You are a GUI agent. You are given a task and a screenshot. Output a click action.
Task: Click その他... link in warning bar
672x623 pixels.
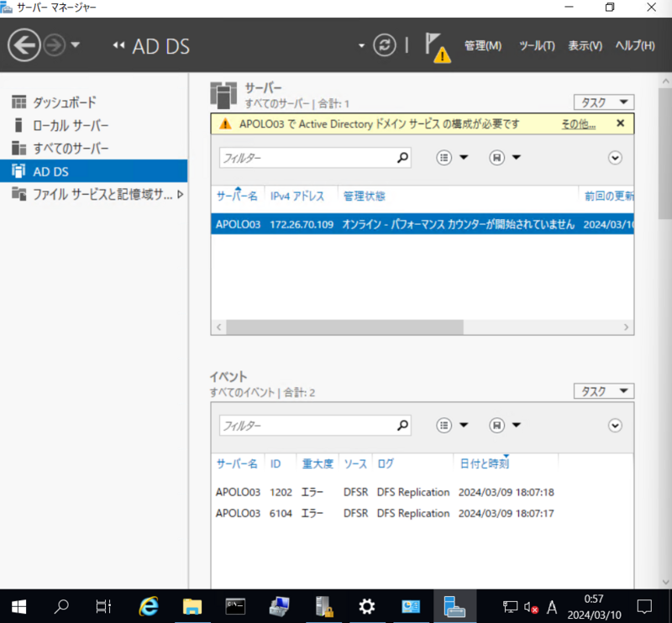pyautogui.click(x=578, y=123)
